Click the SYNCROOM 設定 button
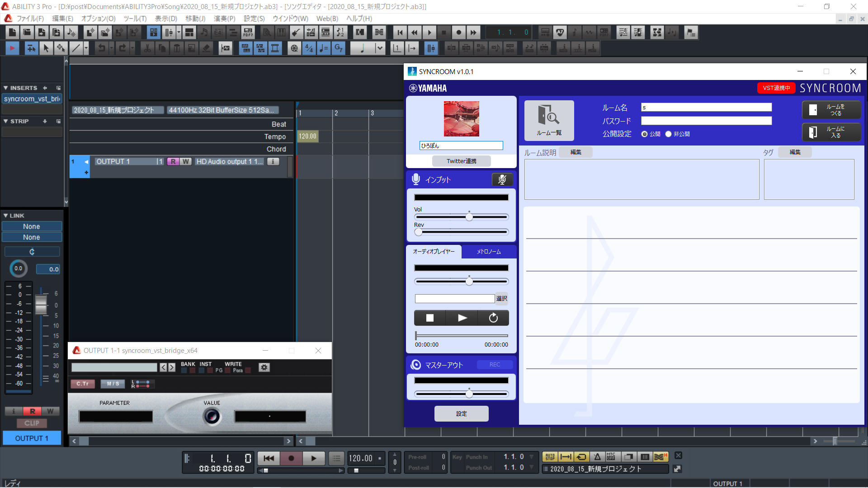The height and width of the screenshot is (488, 868). 462,414
